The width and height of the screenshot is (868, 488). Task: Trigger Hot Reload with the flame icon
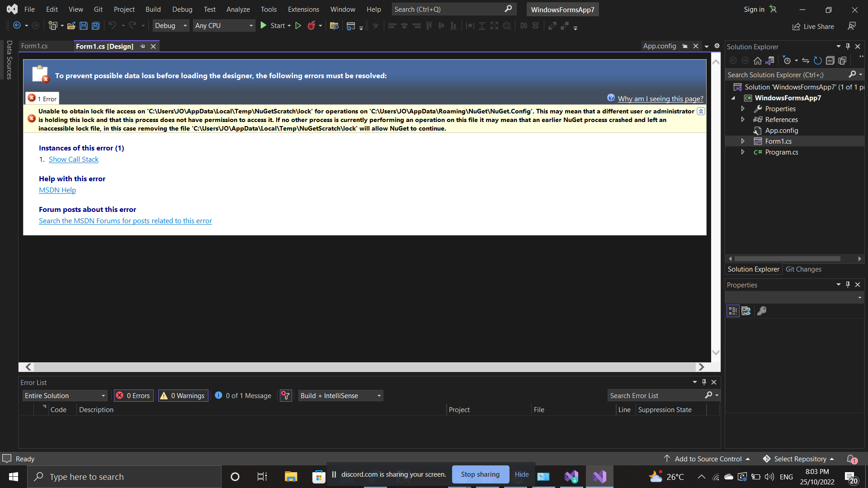point(312,25)
